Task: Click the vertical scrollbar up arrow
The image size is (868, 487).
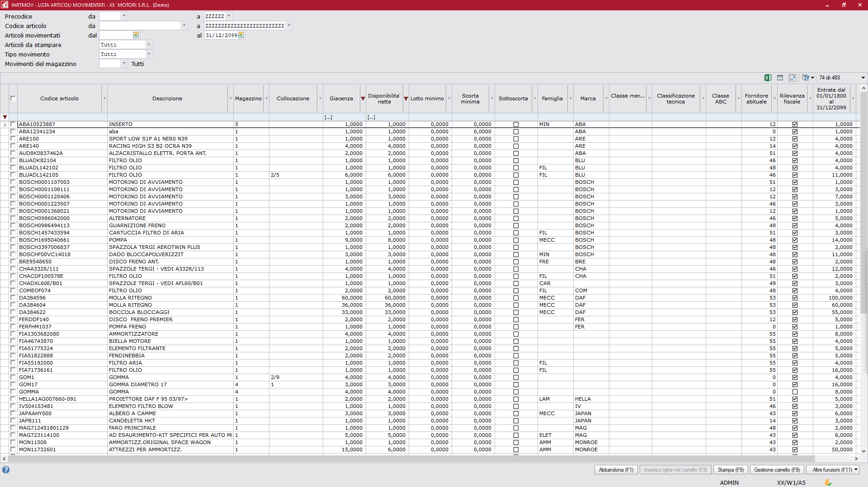Action: coord(863,88)
